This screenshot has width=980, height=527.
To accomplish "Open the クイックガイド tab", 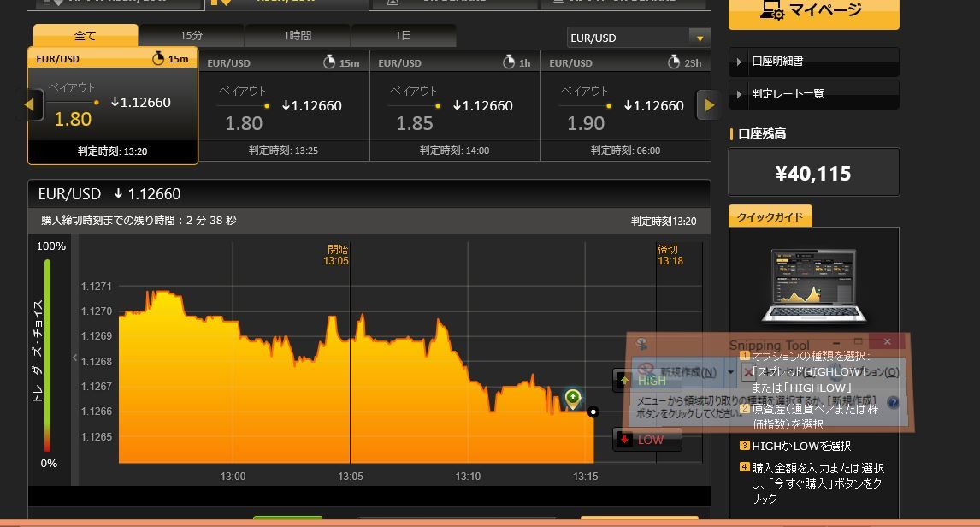I will (770, 216).
